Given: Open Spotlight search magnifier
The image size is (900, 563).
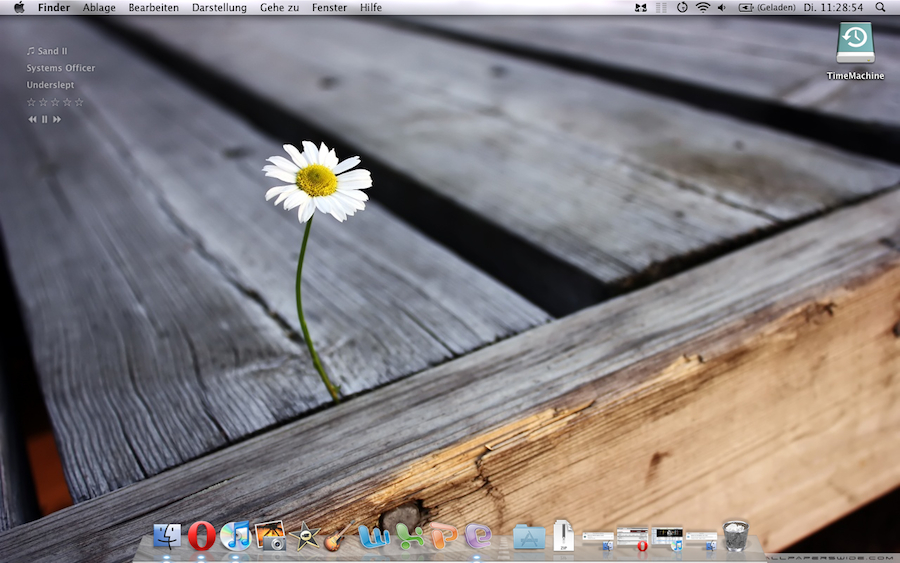Looking at the screenshot, I should pos(880,7).
